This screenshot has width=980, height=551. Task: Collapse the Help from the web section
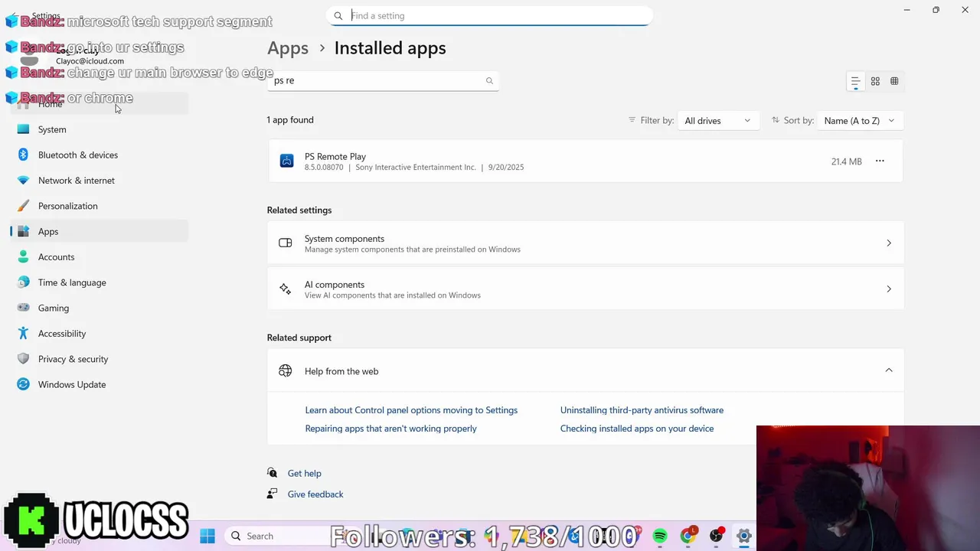click(x=889, y=370)
